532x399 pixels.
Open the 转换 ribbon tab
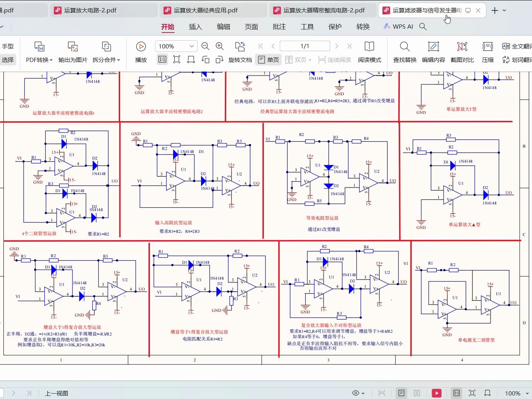click(363, 27)
